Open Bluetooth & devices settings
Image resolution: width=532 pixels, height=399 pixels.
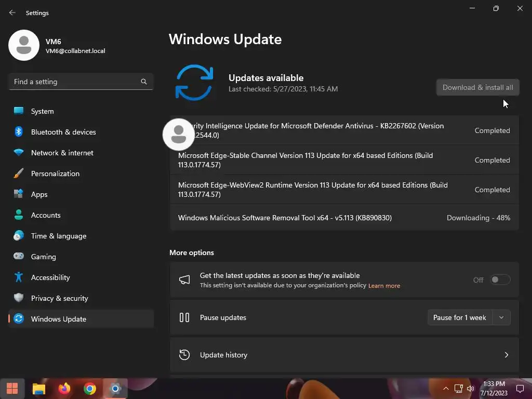click(81, 132)
